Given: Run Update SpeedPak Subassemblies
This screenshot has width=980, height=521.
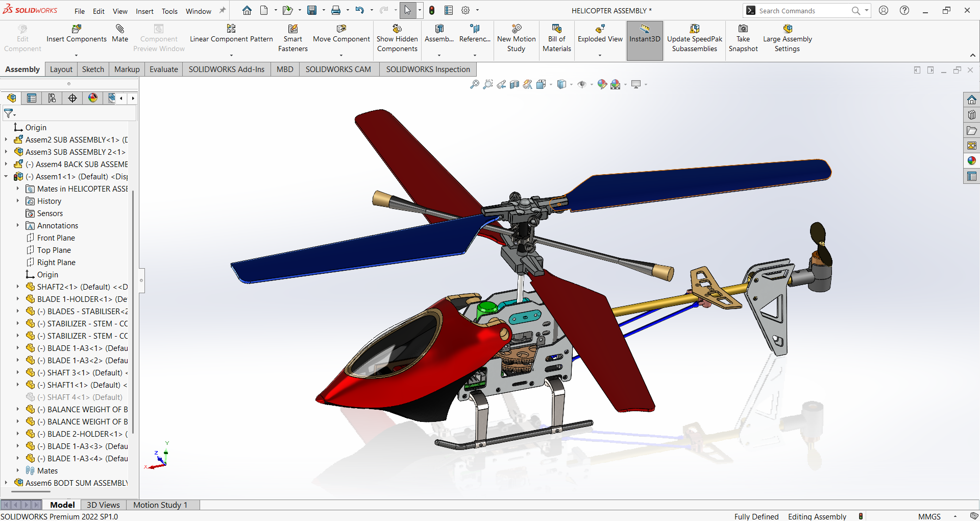Looking at the screenshot, I should [695, 38].
